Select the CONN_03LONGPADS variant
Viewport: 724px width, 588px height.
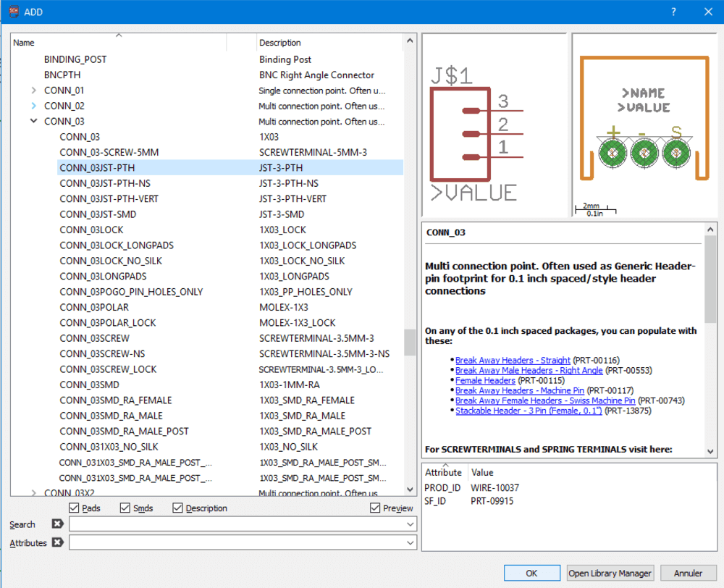[x=103, y=276]
